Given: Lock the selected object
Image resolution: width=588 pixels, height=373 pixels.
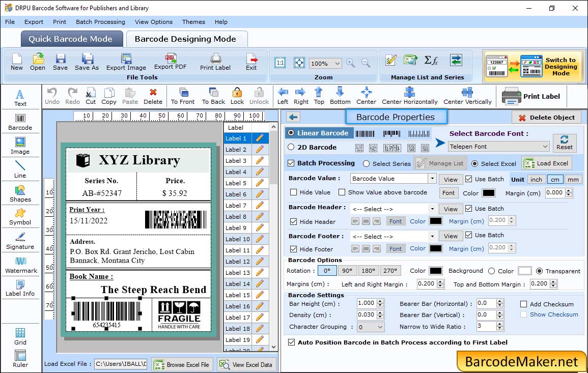Looking at the screenshot, I should click(x=237, y=96).
